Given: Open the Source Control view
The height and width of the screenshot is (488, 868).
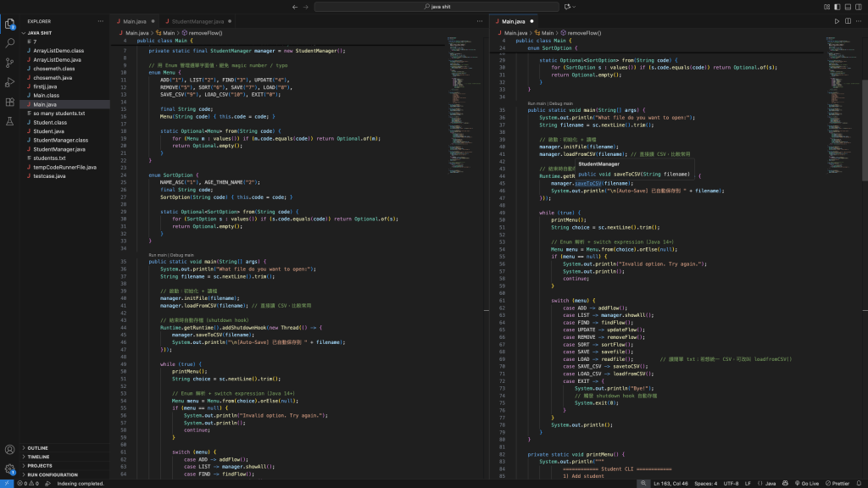Looking at the screenshot, I should [x=9, y=63].
